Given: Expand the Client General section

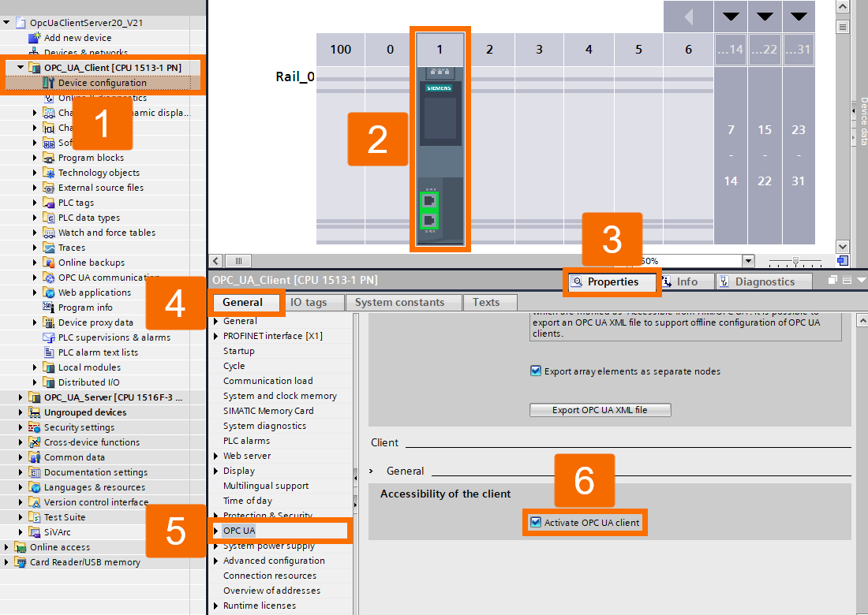Looking at the screenshot, I should coord(372,471).
